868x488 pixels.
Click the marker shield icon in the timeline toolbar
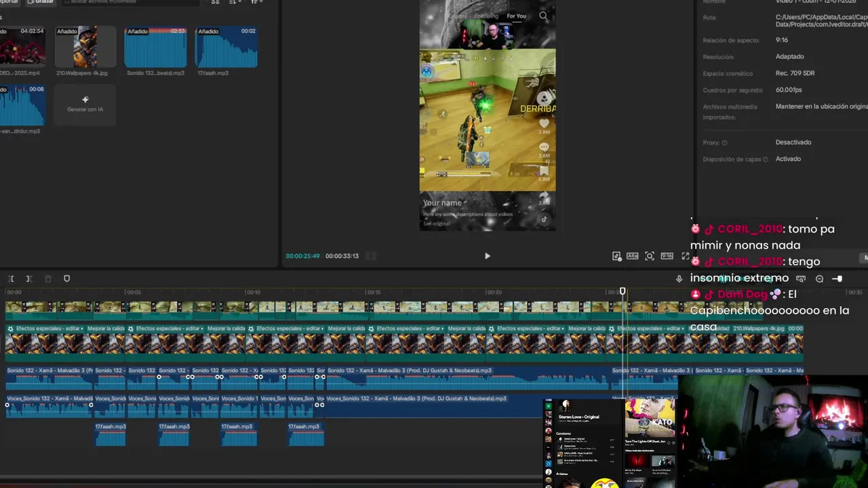[66, 279]
